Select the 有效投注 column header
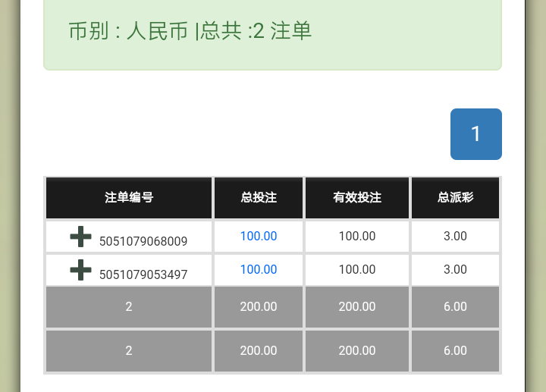546x392 pixels. pos(356,198)
